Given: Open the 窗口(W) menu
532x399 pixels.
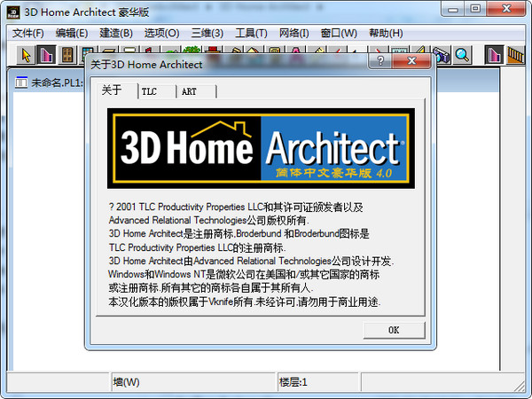Looking at the screenshot, I should (x=339, y=33).
